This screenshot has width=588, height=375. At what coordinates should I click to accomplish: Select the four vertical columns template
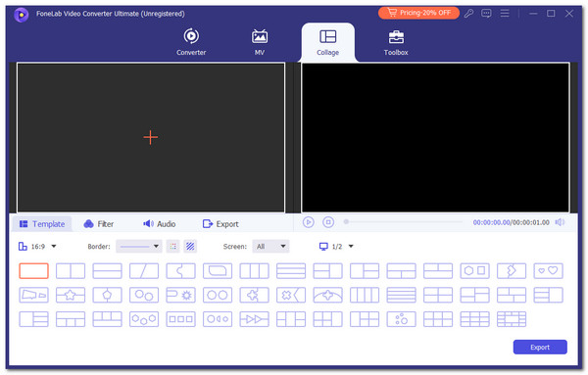click(365, 296)
